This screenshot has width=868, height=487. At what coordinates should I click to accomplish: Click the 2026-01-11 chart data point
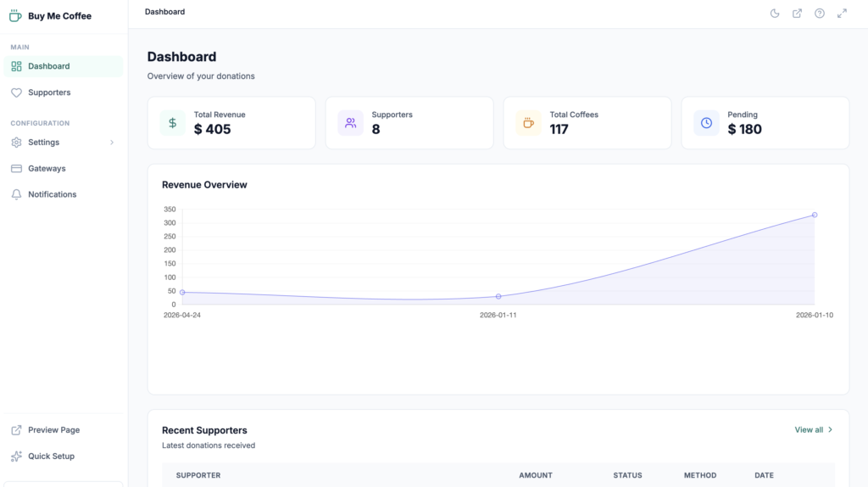pyautogui.click(x=498, y=296)
